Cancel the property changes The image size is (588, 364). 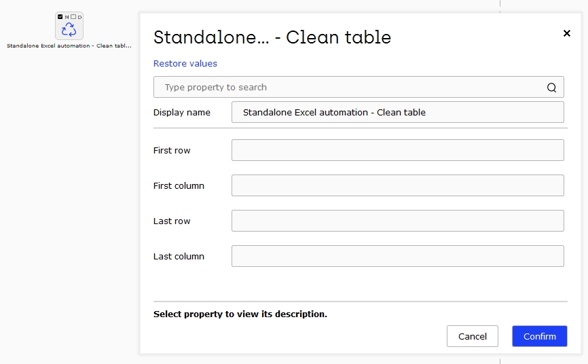473,336
